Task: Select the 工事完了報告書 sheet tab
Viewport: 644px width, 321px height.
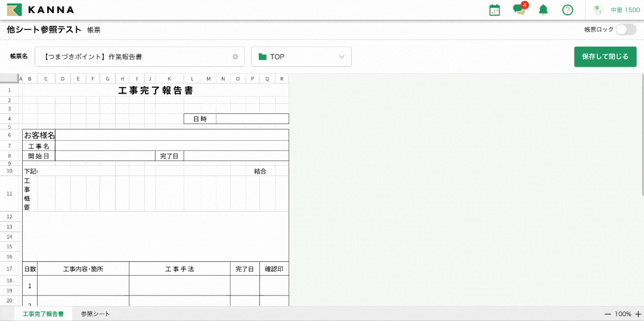Action: pyautogui.click(x=43, y=314)
